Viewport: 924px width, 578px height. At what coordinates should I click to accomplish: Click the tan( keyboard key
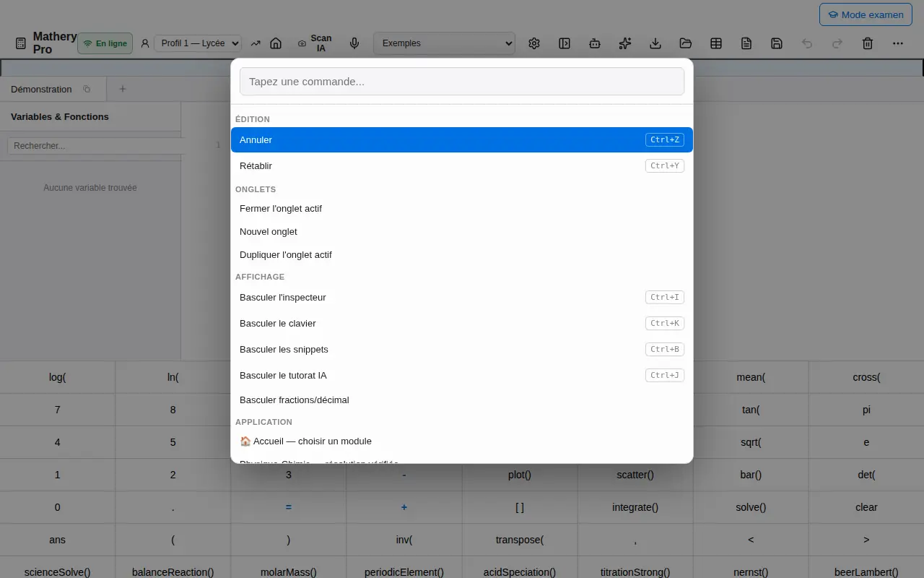coord(751,410)
